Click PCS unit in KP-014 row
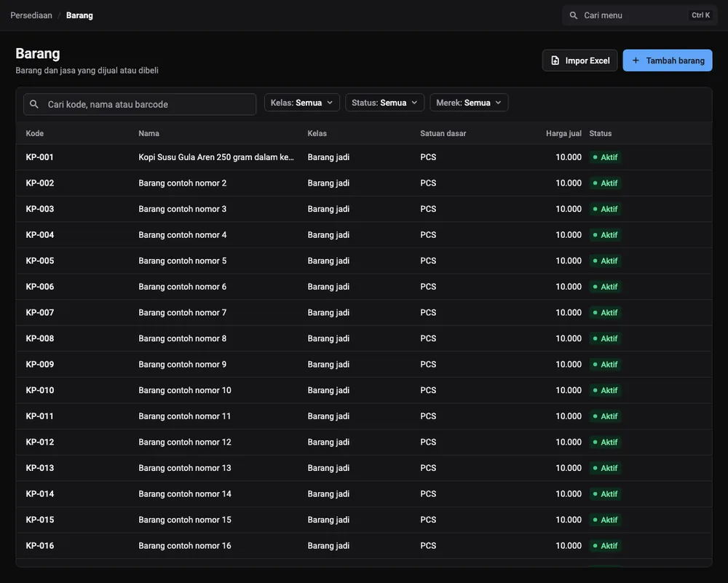Screen dimensions: 728x583 [428, 494]
